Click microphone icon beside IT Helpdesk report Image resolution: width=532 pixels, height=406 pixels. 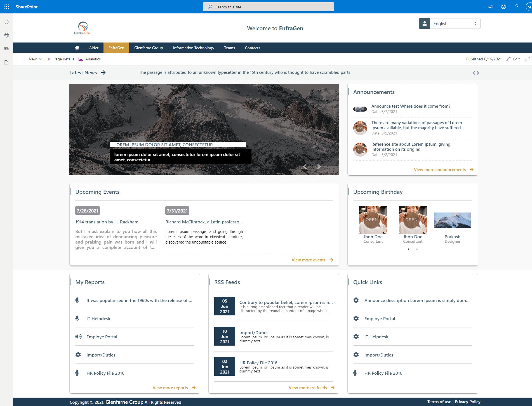[77, 318]
